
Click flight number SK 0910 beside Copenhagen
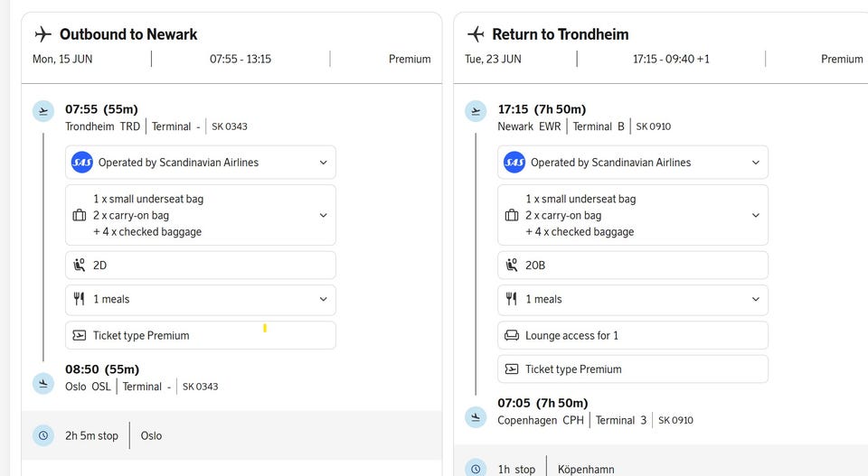(x=675, y=420)
